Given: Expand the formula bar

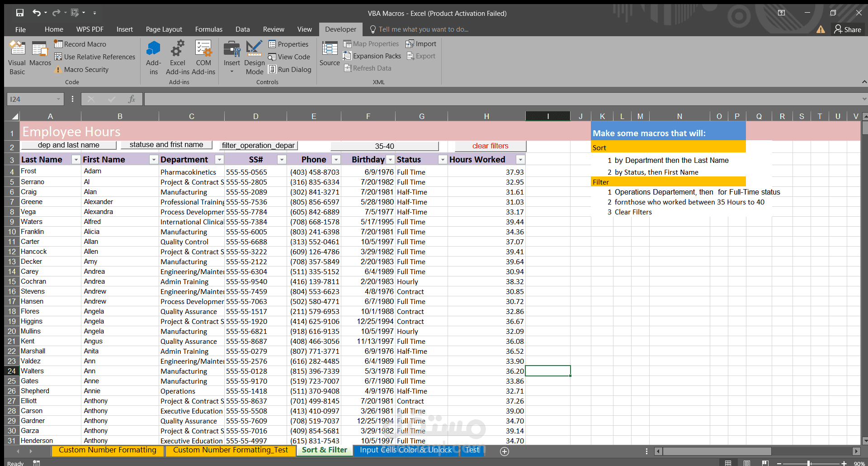Looking at the screenshot, I should coord(864,99).
